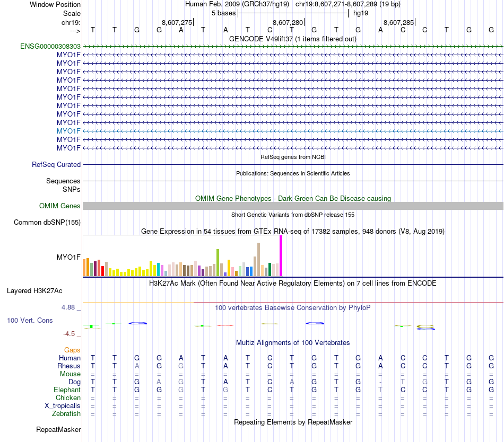Viewport: 504px width, 442px height.
Task: Open the GENCODE V49lift37 track title
Action: [x=293, y=39]
